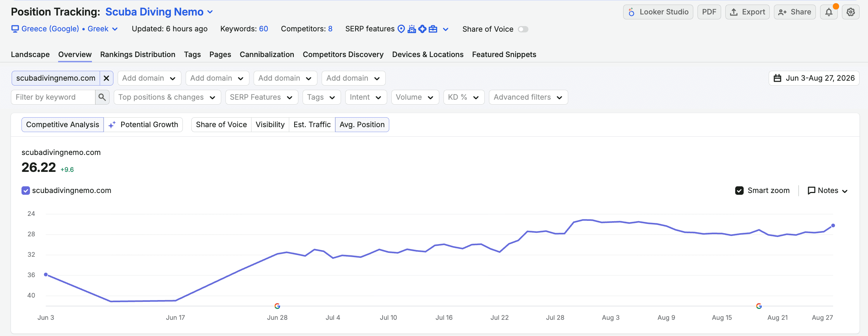868x336 pixels.
Task: Open the Pages tab
Action: [x=220, y=55]
